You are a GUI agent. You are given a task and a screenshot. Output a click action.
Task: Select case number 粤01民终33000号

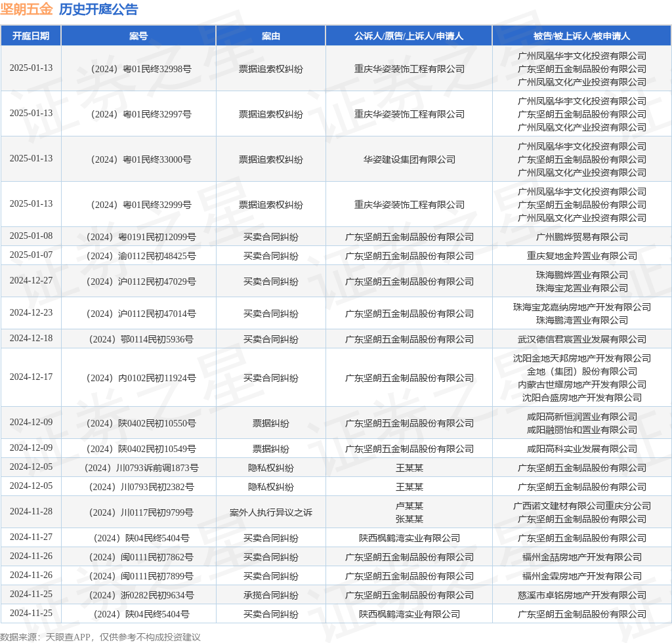point(141,160)
